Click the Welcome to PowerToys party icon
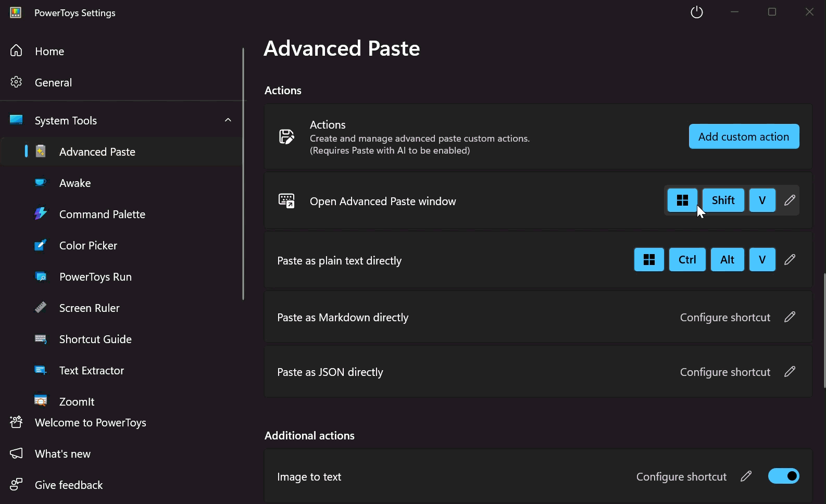This screenshot has height=504, width=826. pos(16,422)
